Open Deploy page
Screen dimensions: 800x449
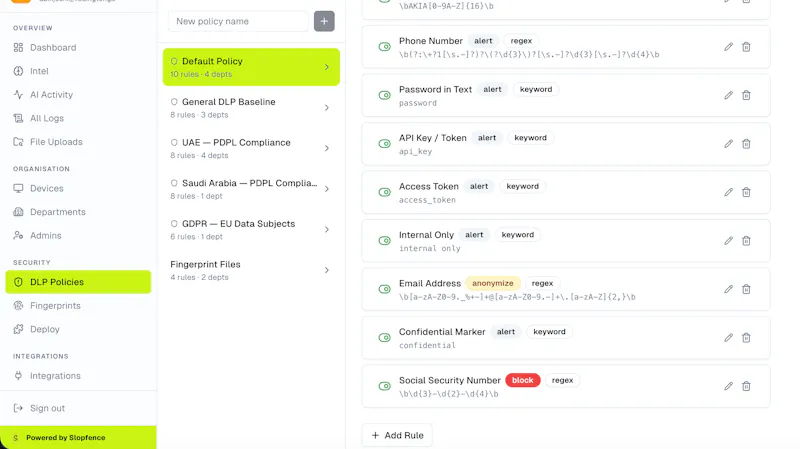point(78,329)
